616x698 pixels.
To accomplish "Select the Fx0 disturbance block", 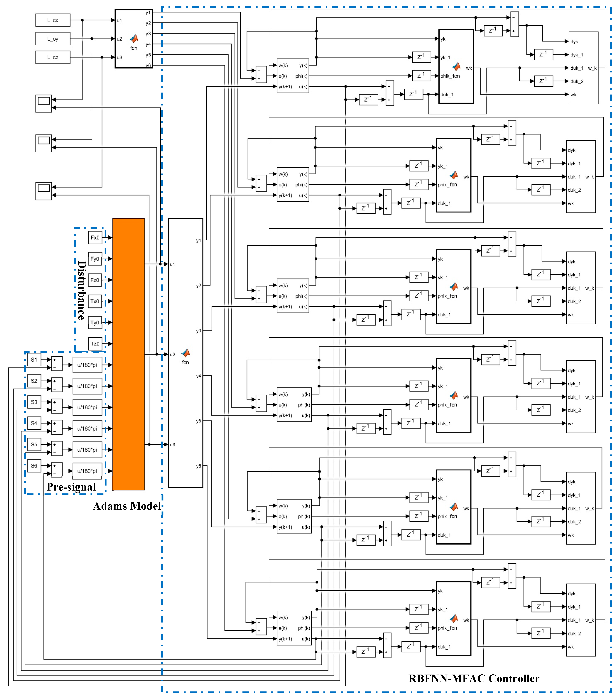I will [x=95, y=238].
